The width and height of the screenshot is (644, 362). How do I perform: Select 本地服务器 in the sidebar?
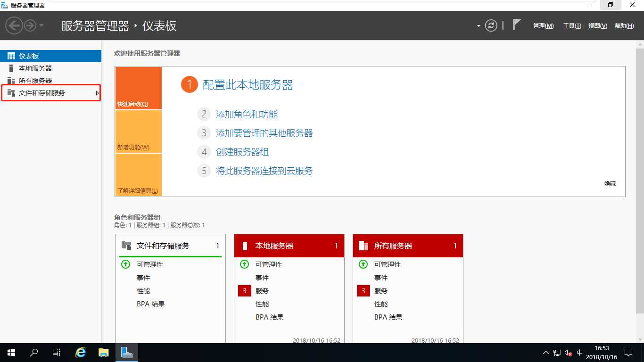(x=51, y=68)
